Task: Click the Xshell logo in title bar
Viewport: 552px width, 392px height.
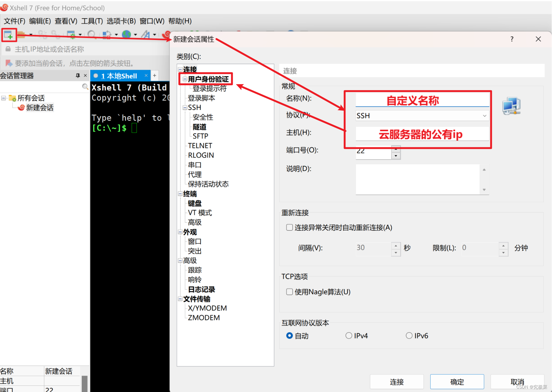Action: point(4,7)
